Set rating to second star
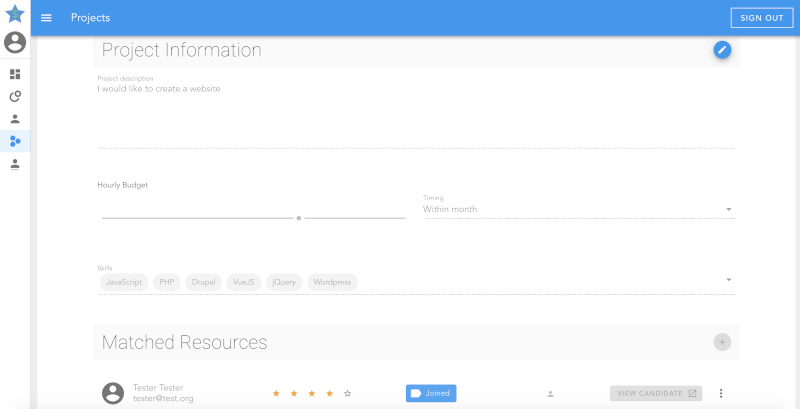This screenshot has height=409, width=800. (x=294, y=393)
